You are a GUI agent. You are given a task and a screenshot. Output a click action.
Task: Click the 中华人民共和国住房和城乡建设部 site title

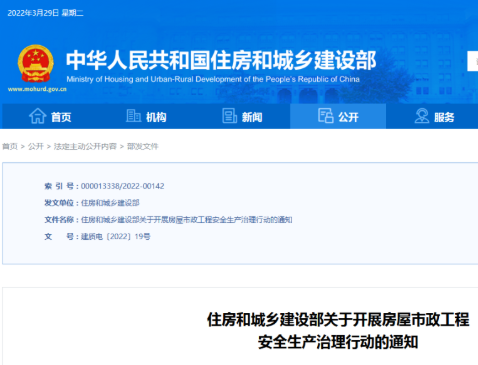pos(221,61)
